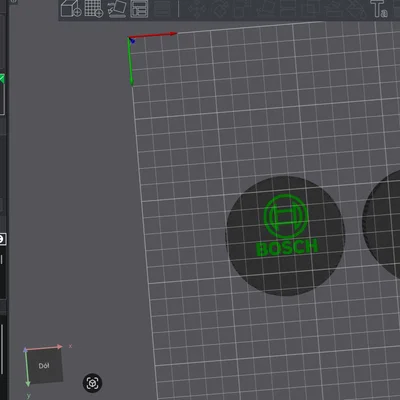Activate the Cut tool icon
Image resolution: width=400 pixels, height=400 pixels.
coord(287,9)
